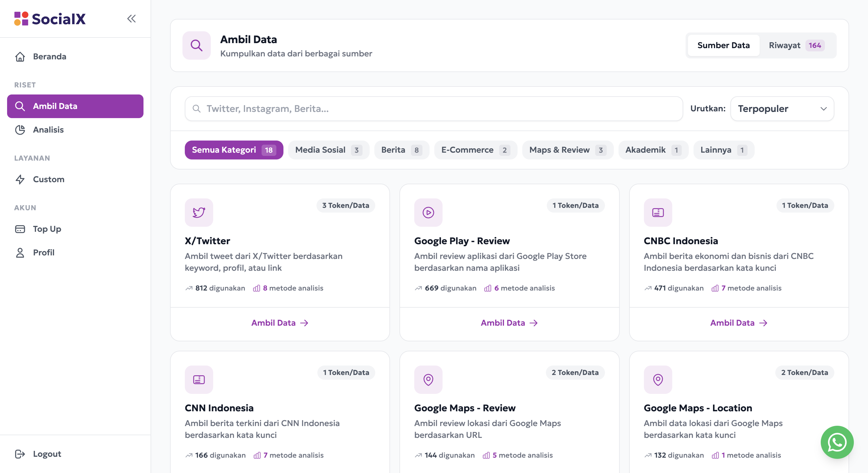868x473 pixels.
Task: Select the Sumber Data tab
Action: [x=723, y=45]
